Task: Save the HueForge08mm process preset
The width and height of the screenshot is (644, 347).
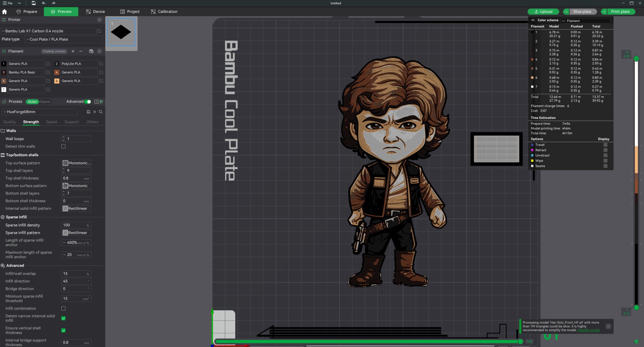Action: (88, 112)
